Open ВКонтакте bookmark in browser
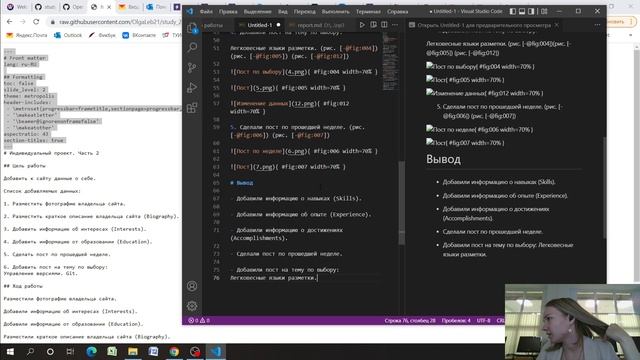Screen dimensions: 640x360 [x=139, y=35]
